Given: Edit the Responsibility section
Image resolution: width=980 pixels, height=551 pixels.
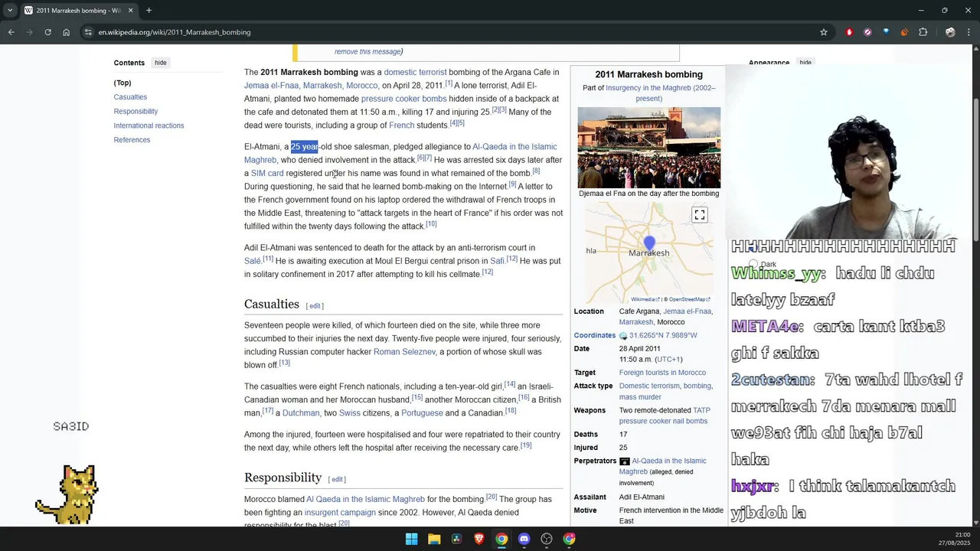Looking at the screenshot, I should pyautogui.click(x=337, y=479).
